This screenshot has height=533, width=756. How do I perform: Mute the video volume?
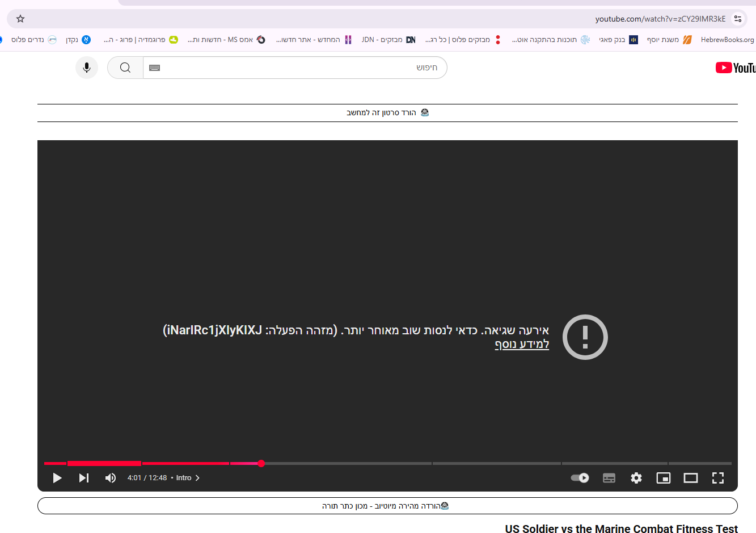(x=111, y=478)
